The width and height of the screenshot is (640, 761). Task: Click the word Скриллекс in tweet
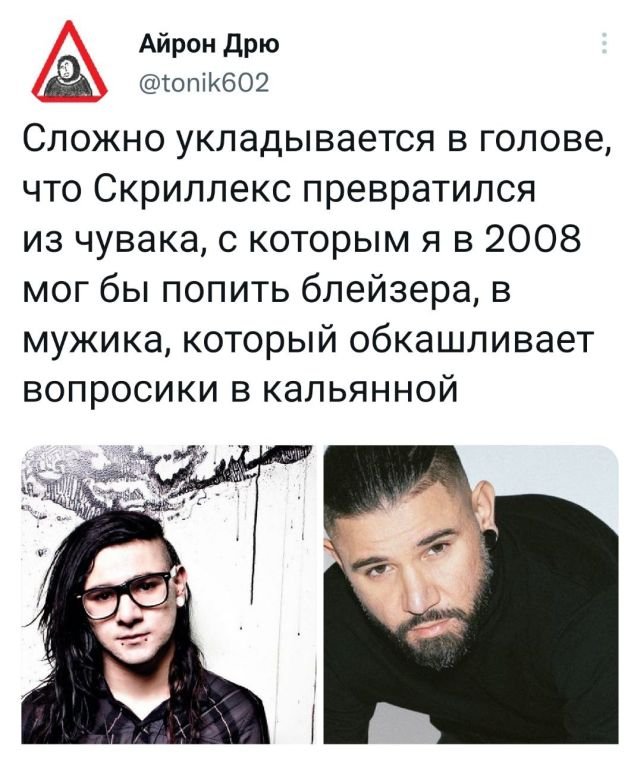coord(195,189)
